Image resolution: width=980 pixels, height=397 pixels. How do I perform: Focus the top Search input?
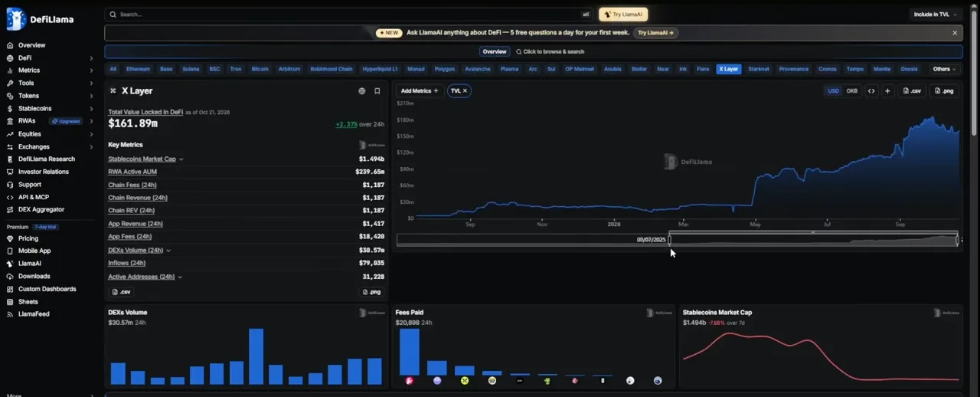pos(349,14)
